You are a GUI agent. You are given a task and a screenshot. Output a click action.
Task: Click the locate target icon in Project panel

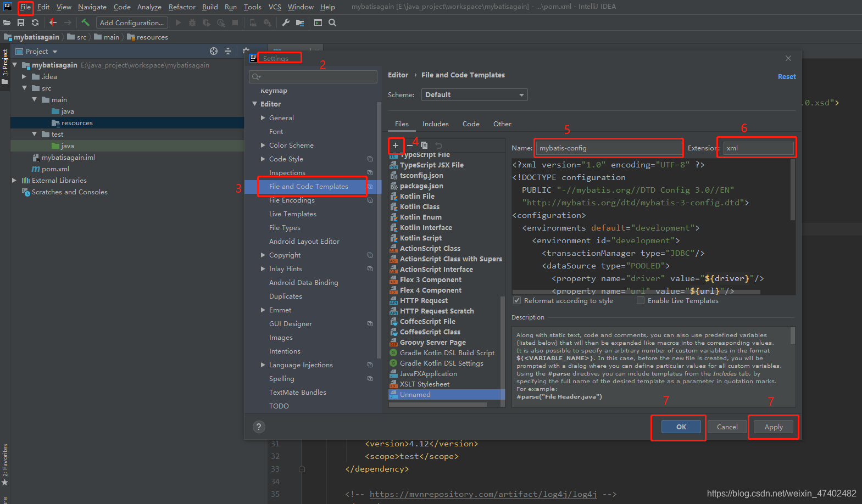pos(214,51)
